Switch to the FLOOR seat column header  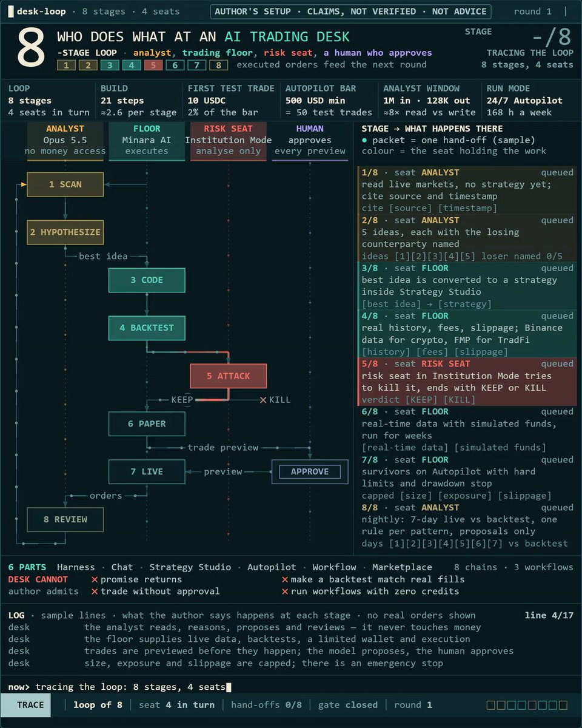click(147, 140)
